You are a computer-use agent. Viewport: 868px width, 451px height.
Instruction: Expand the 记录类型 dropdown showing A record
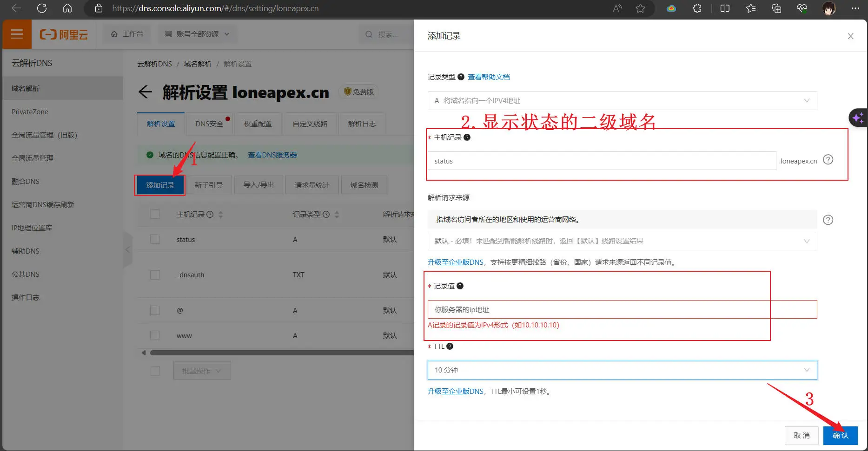point(622,101)
